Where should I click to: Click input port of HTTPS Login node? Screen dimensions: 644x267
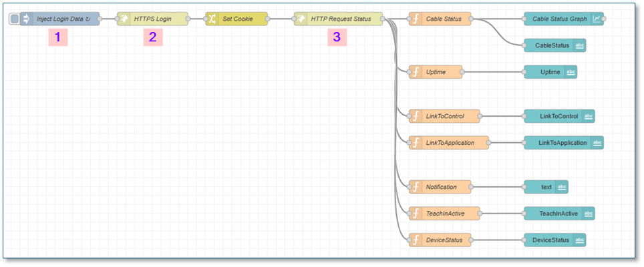point(117,19)
